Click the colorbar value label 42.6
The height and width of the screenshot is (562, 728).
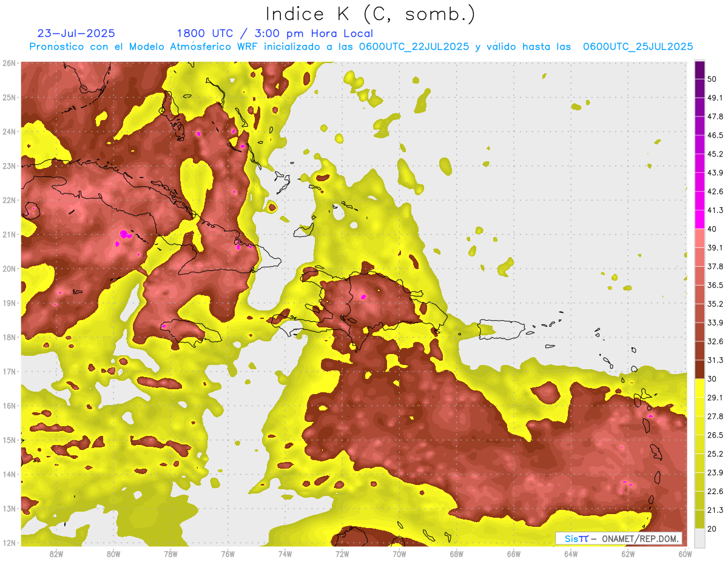[715, 192]
